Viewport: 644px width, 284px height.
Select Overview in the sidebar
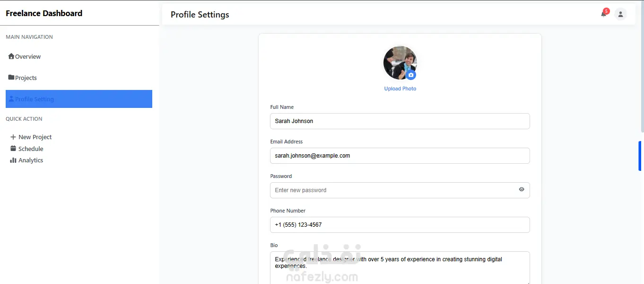point(28,57)
